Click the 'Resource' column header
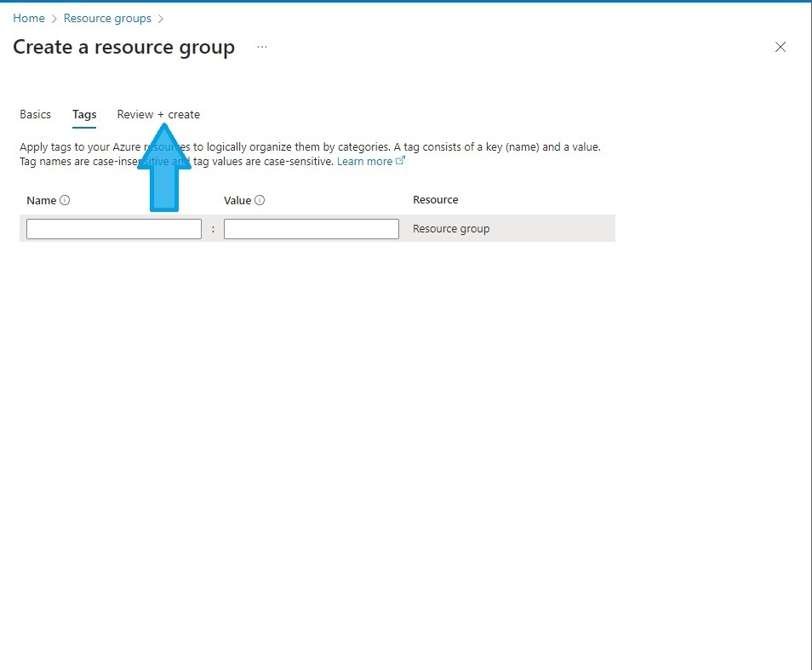812x670 pixels. 436,200
